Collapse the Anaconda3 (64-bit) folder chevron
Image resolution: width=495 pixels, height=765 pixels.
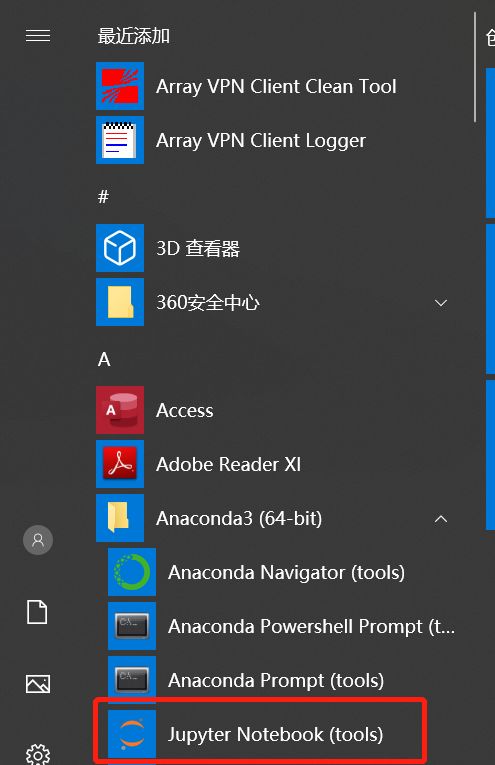(441, 519)
